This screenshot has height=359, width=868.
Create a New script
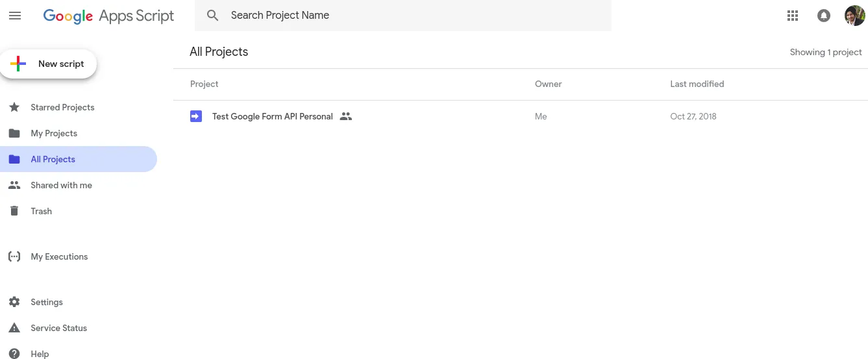[x=49, y=64]
